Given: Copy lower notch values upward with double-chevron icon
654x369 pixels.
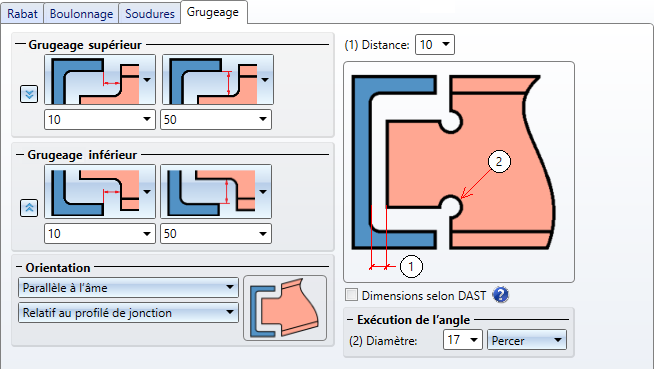Looking at the screenshot, I should point(29,208).
